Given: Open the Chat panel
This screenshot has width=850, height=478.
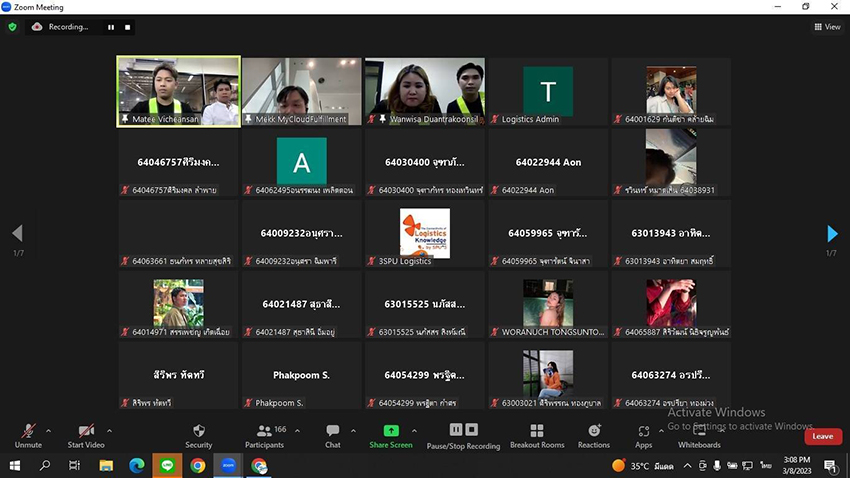Looking at the screenshot, I should point(332,436).
